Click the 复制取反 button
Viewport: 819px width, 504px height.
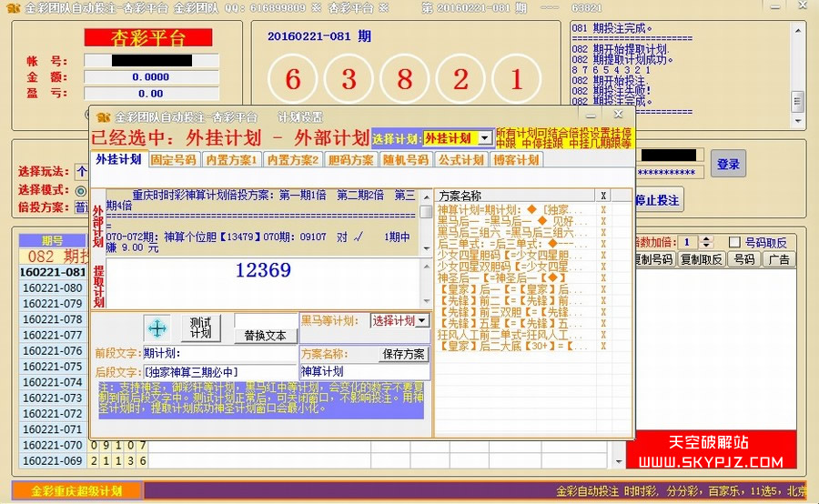click(701, 259)
